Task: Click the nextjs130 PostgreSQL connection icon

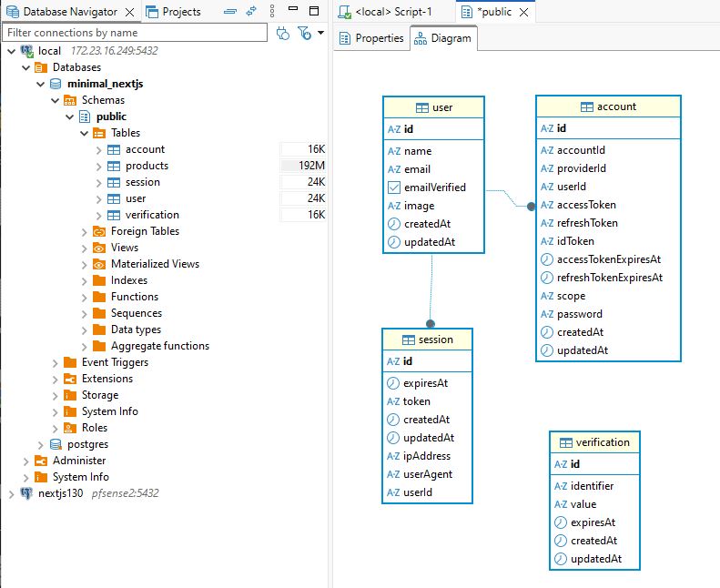Action: coord(26,493)
